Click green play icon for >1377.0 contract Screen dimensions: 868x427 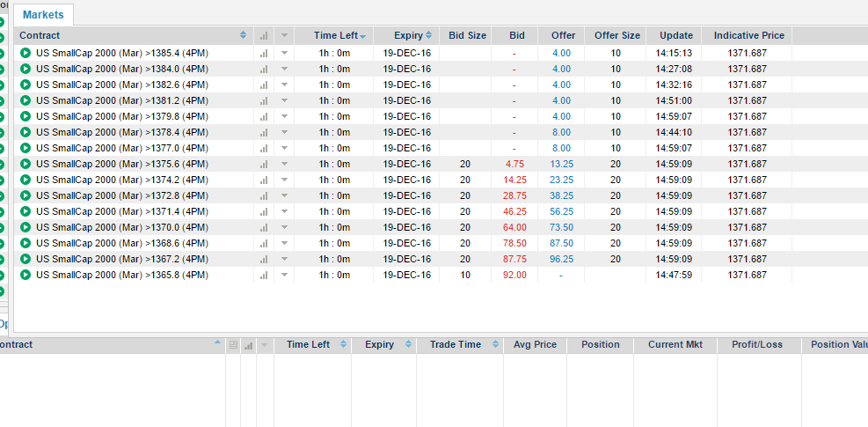point(25,148)
